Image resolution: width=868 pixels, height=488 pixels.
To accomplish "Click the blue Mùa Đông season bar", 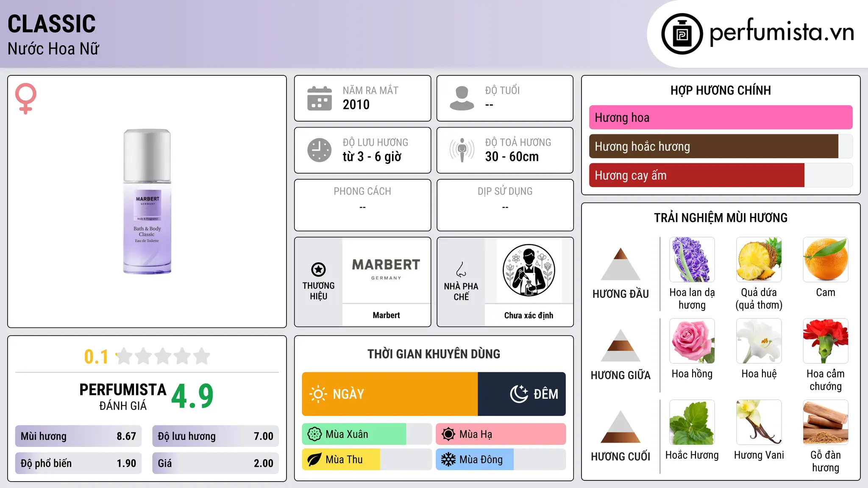I will point(475,460).
